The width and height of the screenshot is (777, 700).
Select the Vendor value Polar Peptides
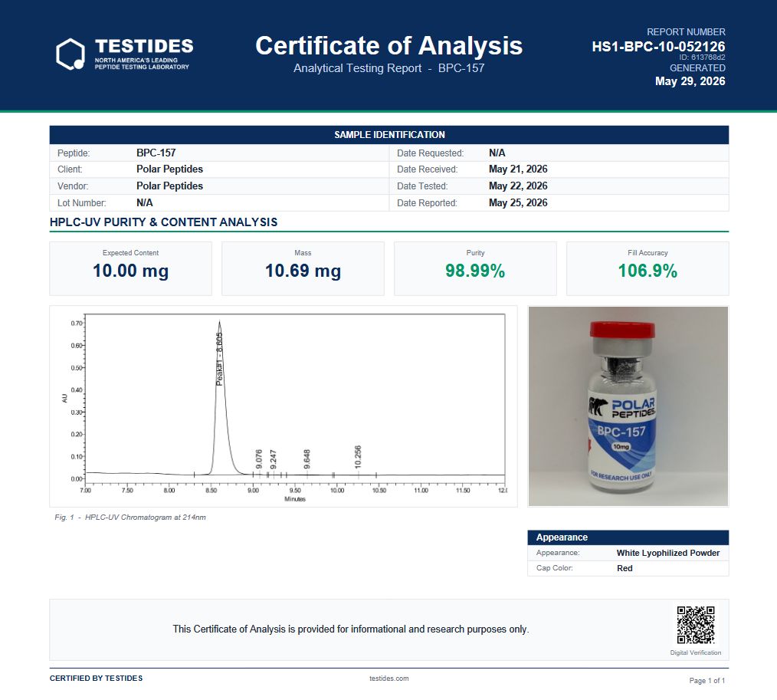point(169,186)
